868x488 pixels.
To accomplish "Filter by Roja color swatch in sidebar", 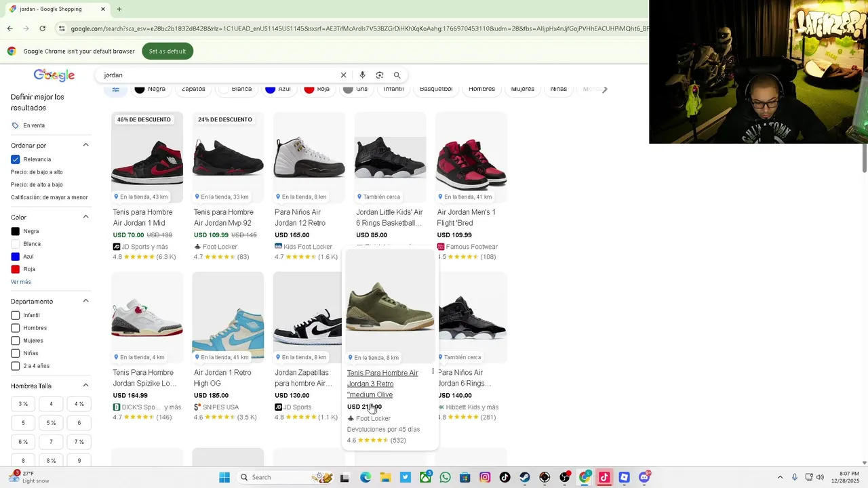I will 16,269.
